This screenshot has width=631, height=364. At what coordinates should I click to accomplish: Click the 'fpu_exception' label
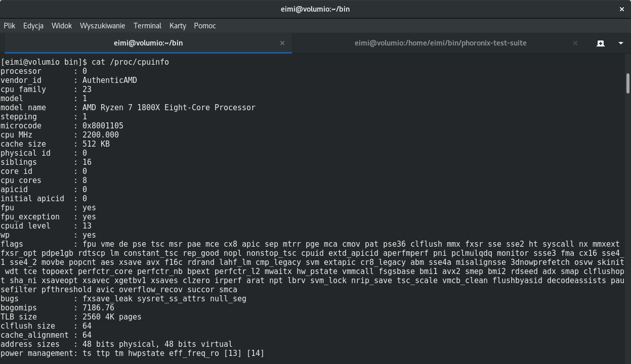(x=30, y=216)
